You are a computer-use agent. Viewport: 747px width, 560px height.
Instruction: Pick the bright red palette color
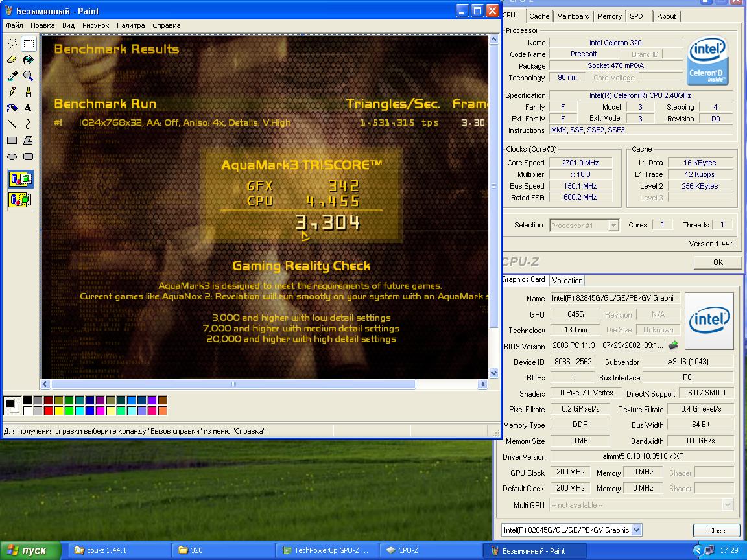[x=48, y=410]
